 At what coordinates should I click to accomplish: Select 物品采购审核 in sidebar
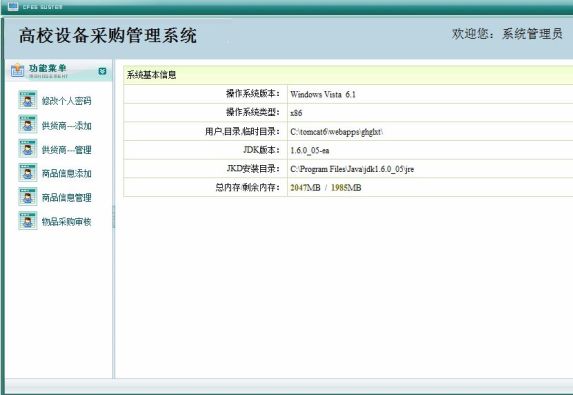(67, 221)
